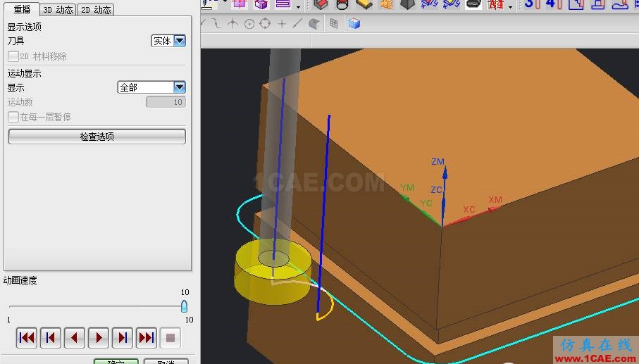
Task: Open the 2D 动态 tab
Action: (x=96, y=10)
